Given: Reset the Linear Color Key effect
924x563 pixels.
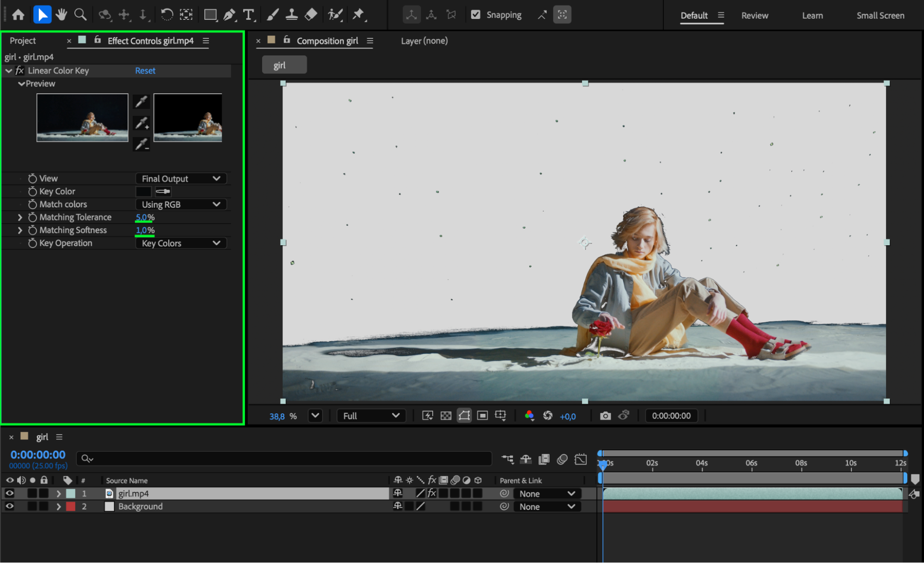Looking at the screenshot, I should tap(145, 71).
